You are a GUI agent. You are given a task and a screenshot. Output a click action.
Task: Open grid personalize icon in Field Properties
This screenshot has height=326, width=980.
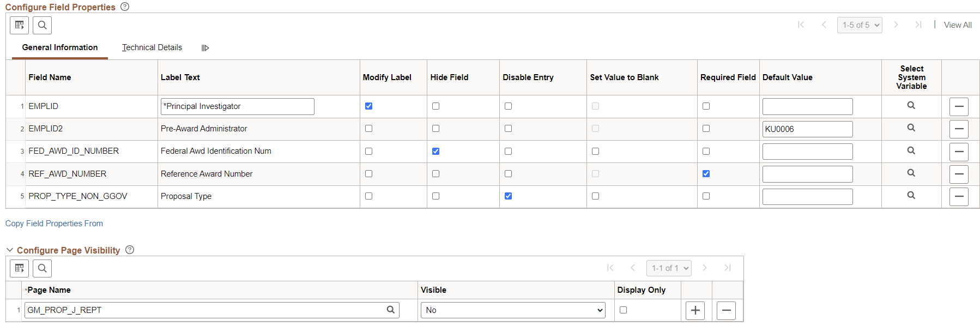[x=20, y=25]
